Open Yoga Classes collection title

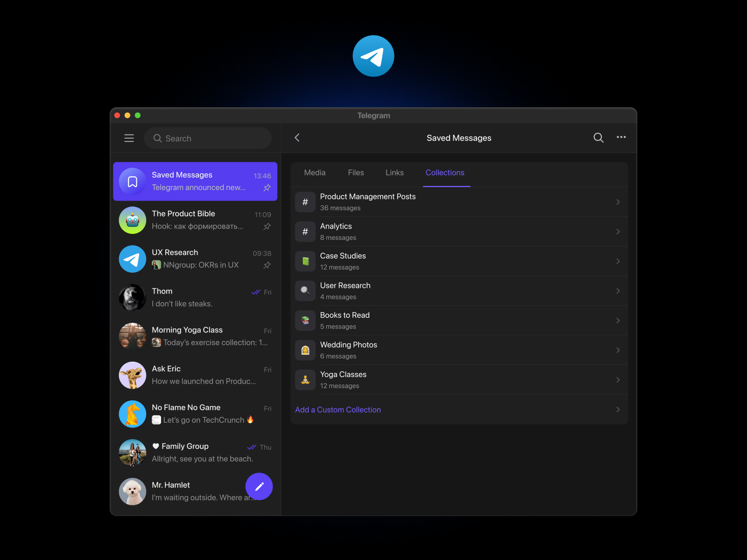pyautogui.click(x=344, y=374)
